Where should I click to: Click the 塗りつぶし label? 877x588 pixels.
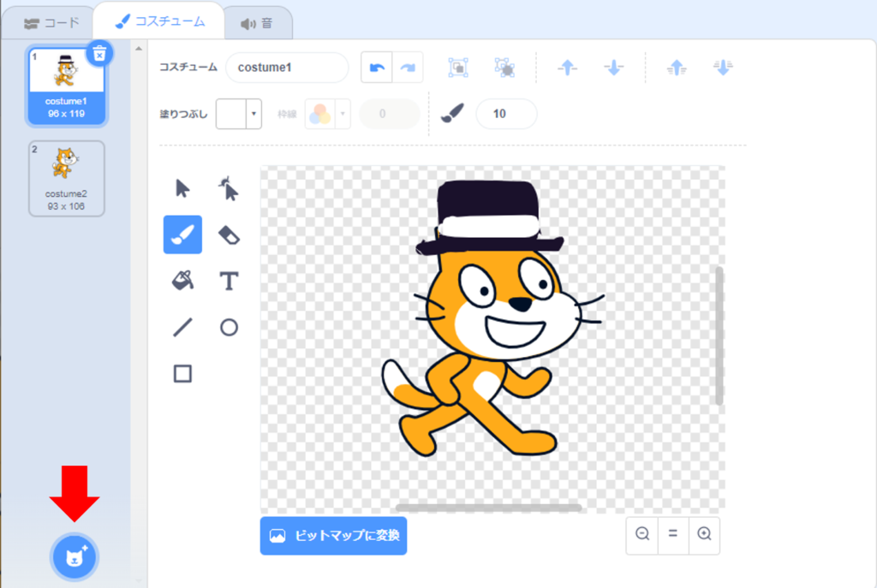tap(183, 114)
